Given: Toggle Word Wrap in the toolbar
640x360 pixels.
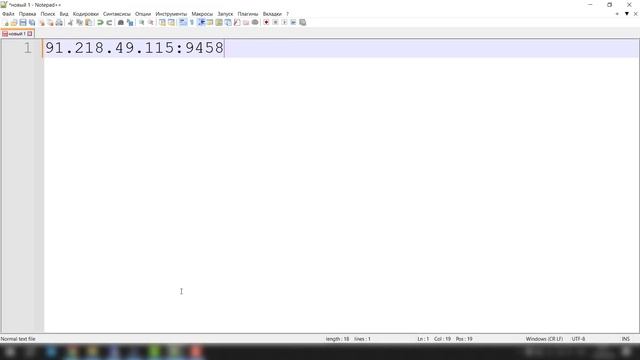Looking at the screenshot, I should pyautogui.click(x=183, y=22).
